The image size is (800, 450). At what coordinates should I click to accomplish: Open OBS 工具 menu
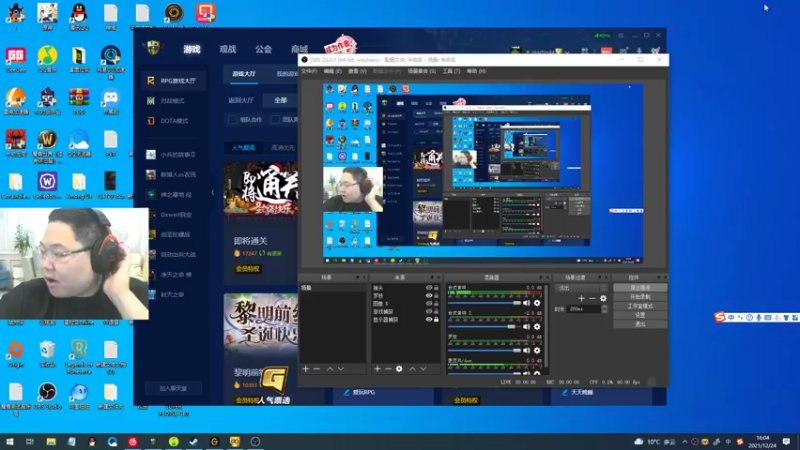451,71
